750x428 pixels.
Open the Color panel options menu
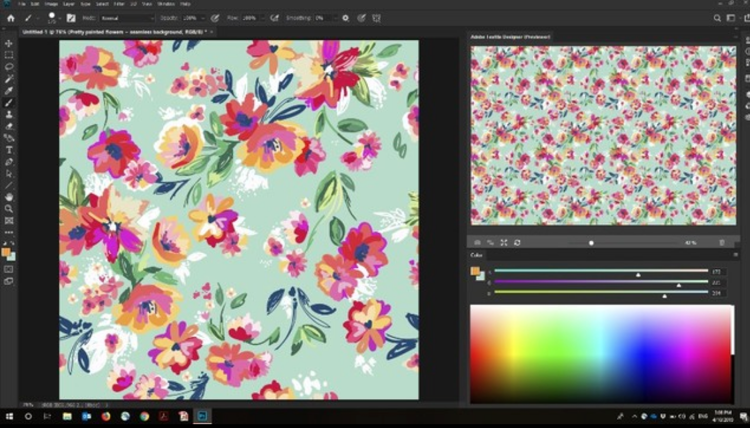[x=735, y=255]
